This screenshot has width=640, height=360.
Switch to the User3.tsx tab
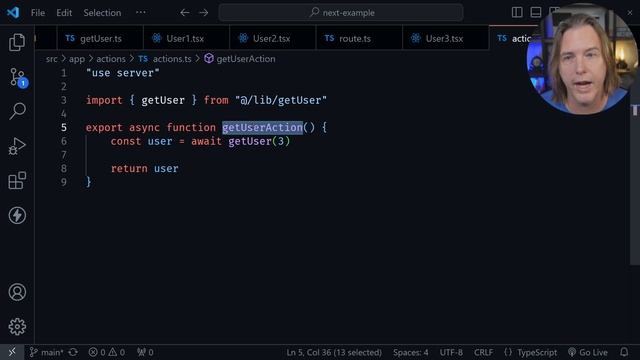[445, 38]
